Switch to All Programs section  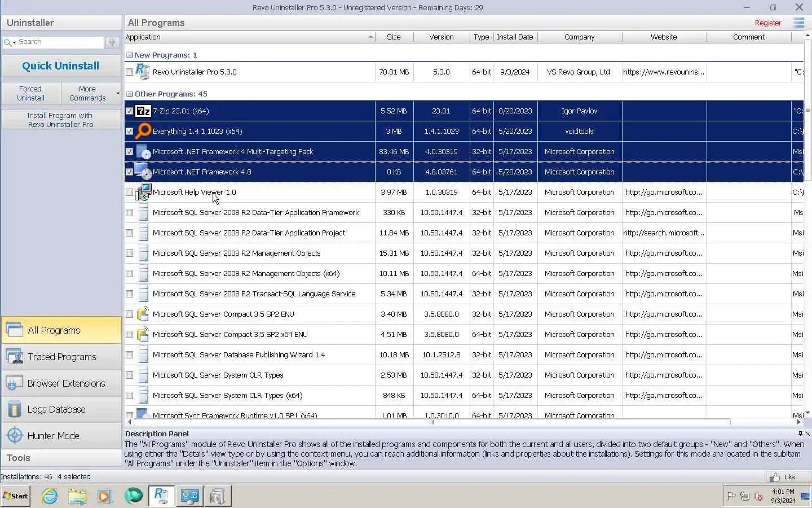[61, 330]
